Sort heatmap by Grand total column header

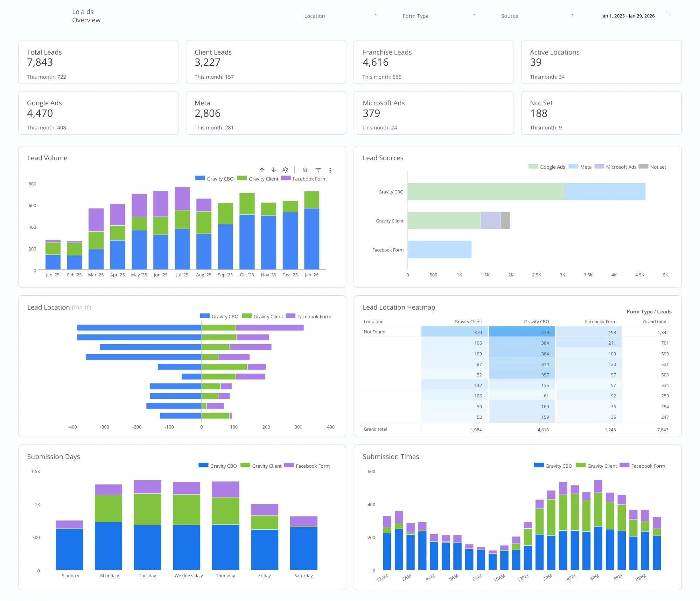coord(654,321)
